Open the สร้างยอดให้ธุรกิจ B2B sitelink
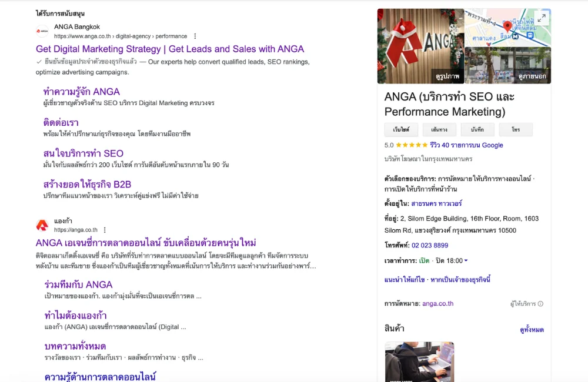 pyautogui.click(x=87, y=185)
